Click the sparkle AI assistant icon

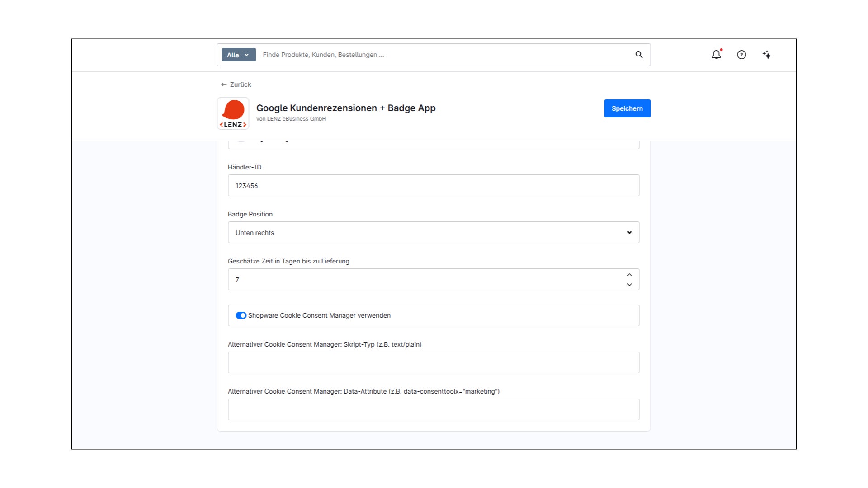(x=767, y=55)
